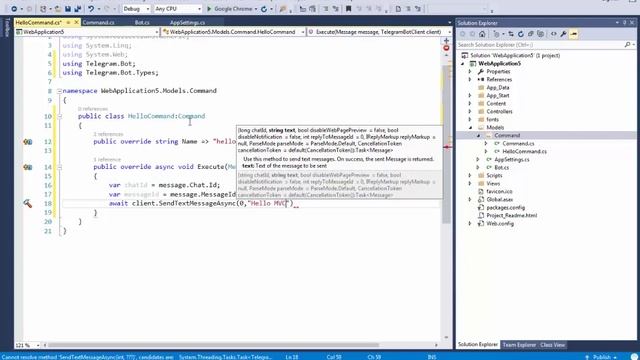Select the Project_Readme.html file

(x=511, y=216)
